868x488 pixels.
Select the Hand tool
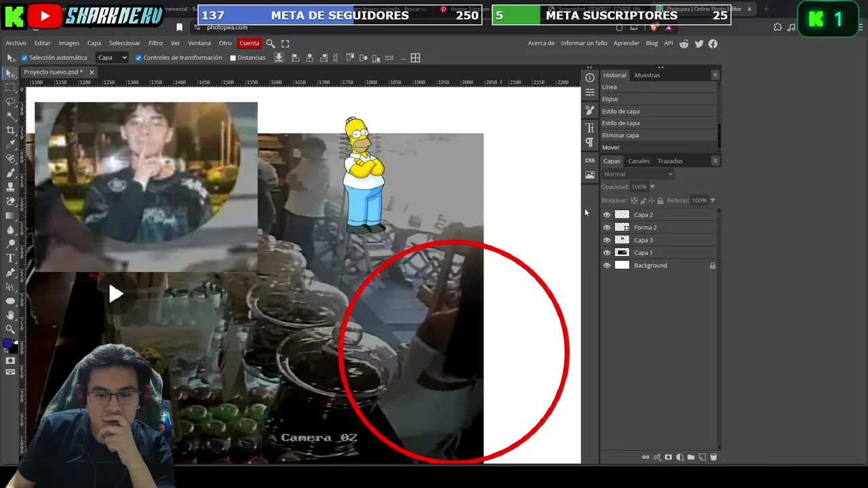tap(10, 315)
